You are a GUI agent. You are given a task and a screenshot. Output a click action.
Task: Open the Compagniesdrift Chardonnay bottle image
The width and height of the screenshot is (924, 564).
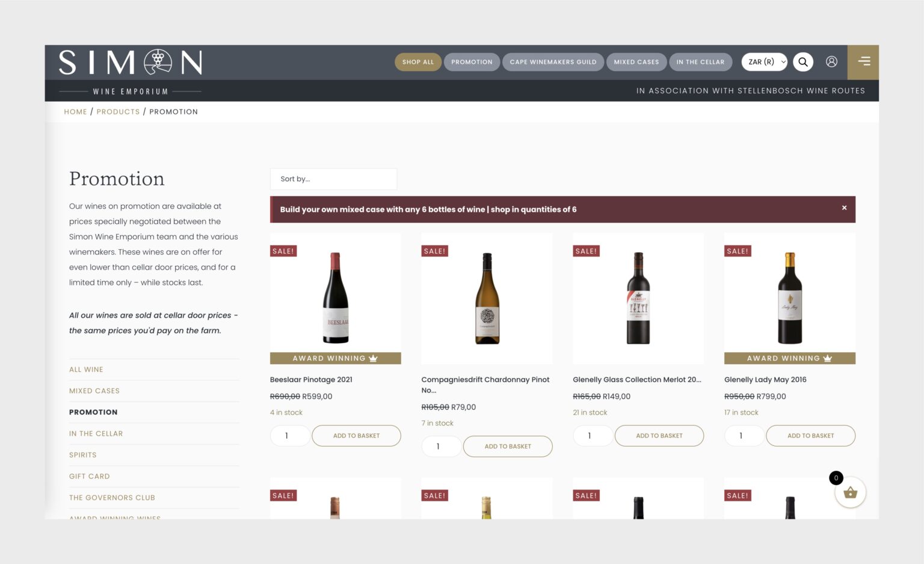pos(487,299)
